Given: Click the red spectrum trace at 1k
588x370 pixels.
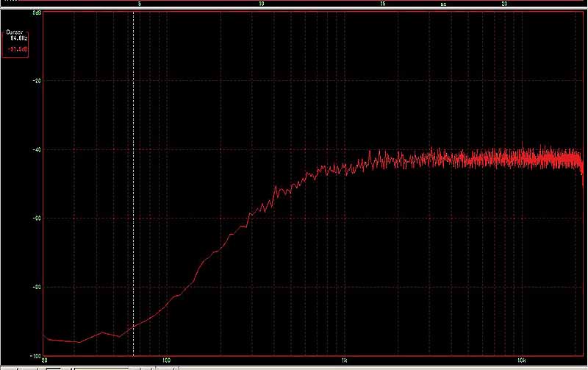Looking at the screenshot, I should point(344,168).
